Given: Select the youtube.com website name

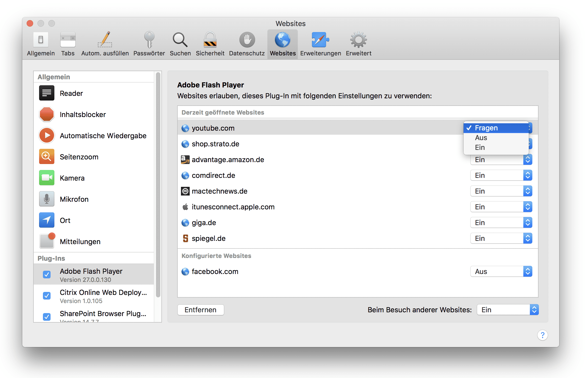Looking at the screenshot, I should click(213, 128).
